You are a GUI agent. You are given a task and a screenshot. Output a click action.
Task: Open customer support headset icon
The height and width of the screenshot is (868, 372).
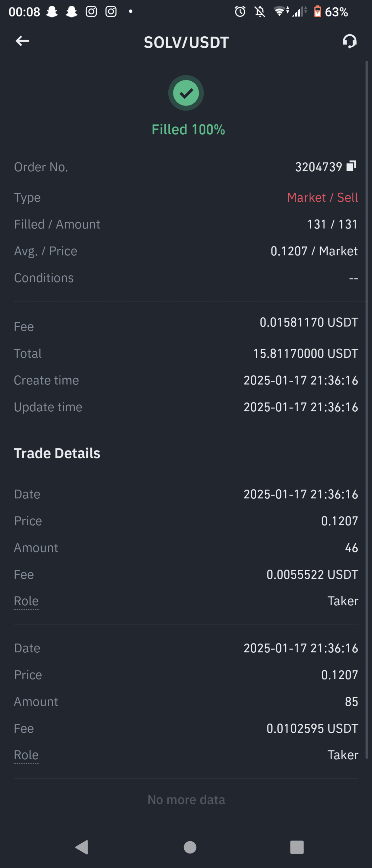tap(350, 41)
